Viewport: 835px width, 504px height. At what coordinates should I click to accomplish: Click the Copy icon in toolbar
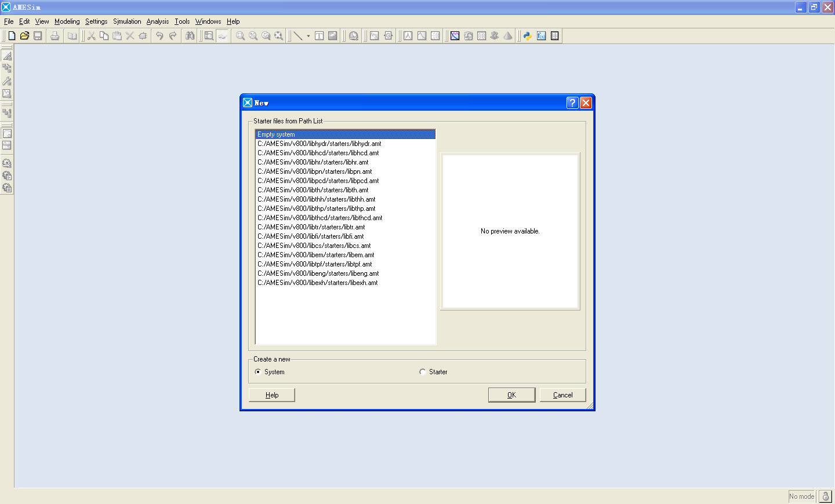coord(104,36)
